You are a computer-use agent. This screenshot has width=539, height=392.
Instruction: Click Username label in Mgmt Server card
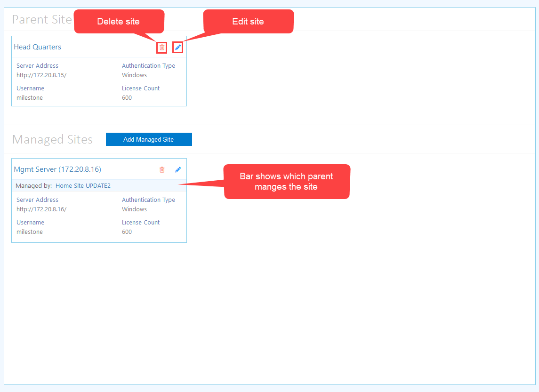coord(30,223)
